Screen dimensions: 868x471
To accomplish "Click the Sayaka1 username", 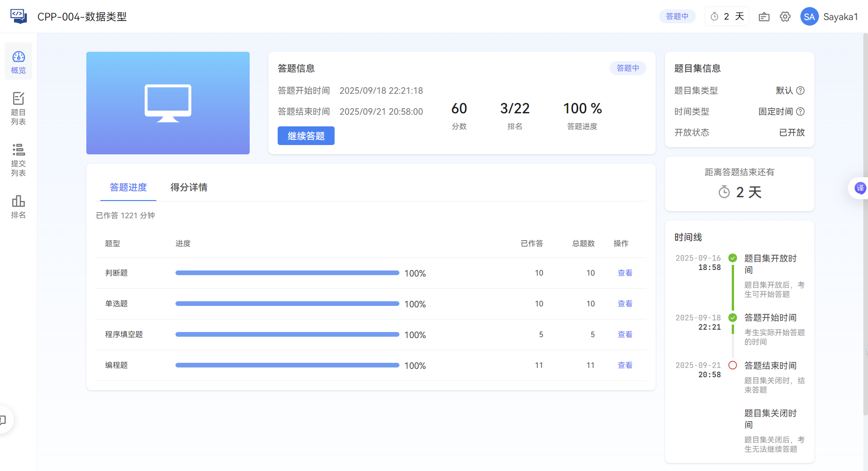I will [840, 17].
